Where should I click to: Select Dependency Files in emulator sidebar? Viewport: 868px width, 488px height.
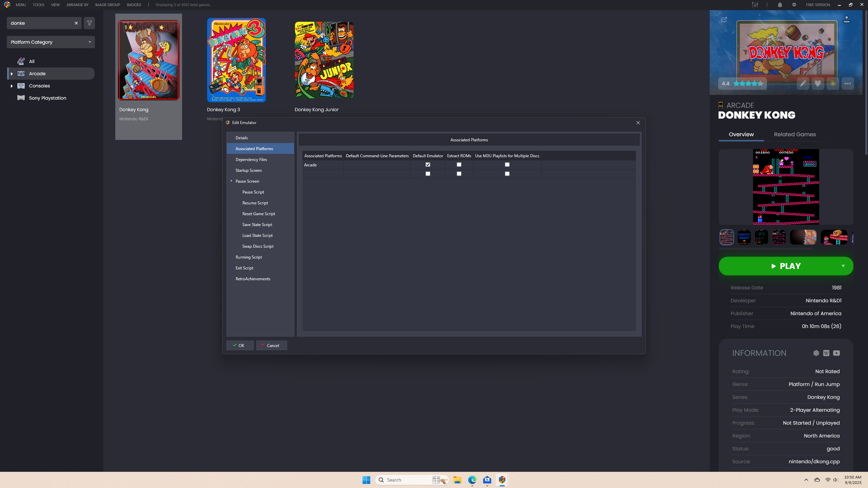pos(260,160)
